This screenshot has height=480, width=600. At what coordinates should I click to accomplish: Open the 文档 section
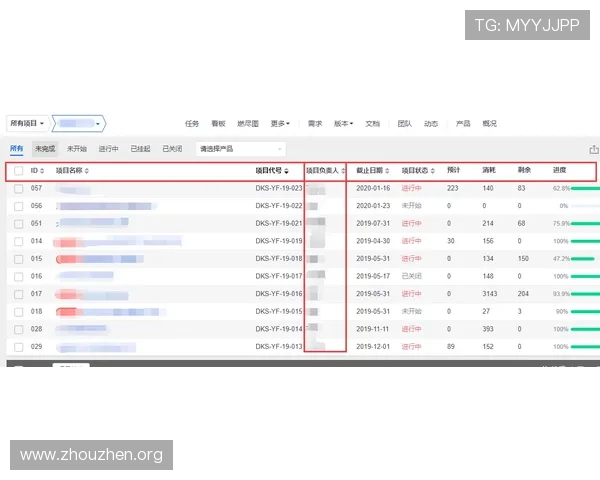(372, 124)
